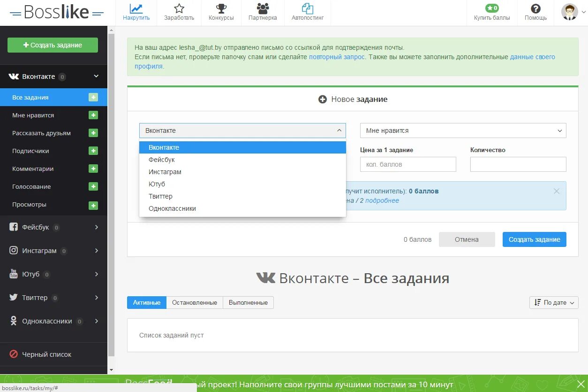The width and height of the screenshot is (588, 392).
Task: Open the По дате sort dropdown
Action: (554, 303)
